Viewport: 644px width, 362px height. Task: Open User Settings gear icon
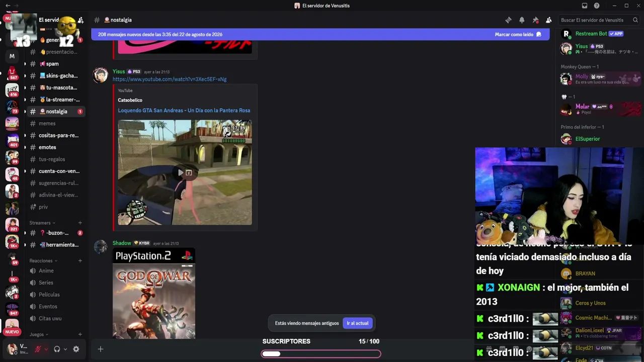tap(76, 349)
